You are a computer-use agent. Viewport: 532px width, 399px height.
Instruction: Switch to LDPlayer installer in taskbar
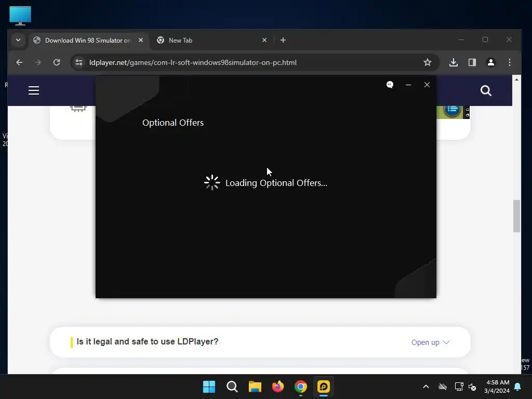point(324,387)
